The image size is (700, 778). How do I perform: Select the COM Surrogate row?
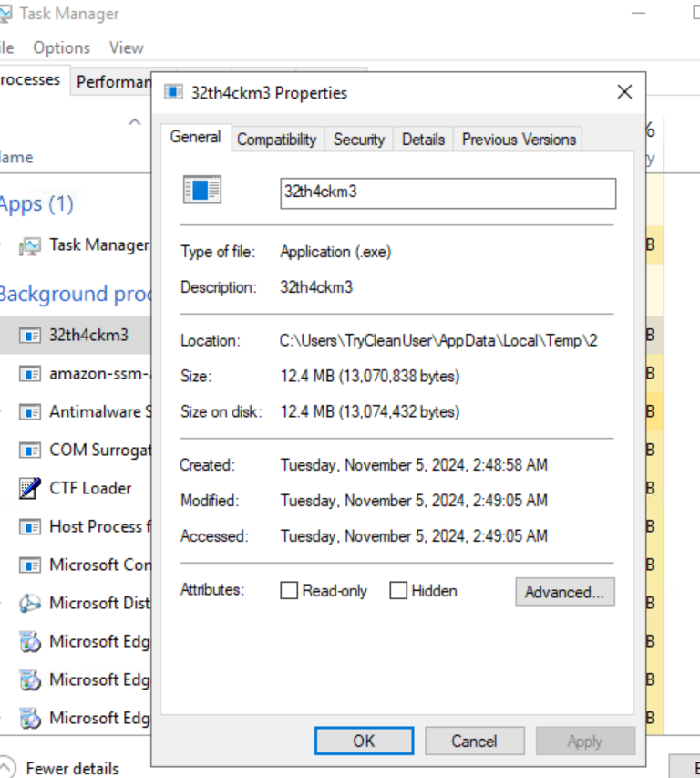point(76,450)
